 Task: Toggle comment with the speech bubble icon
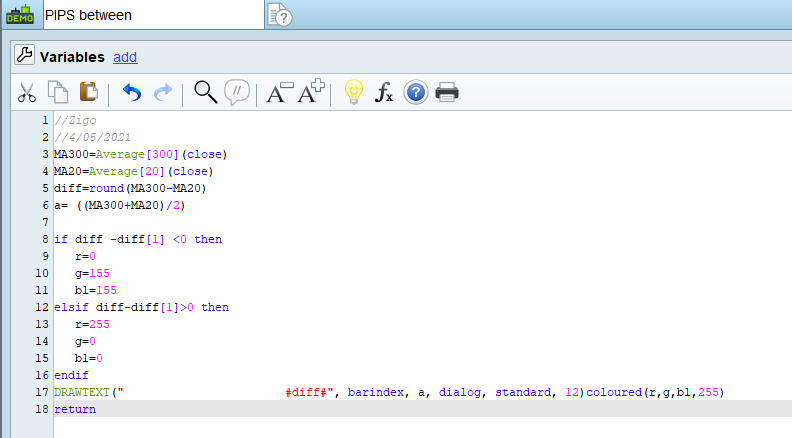[x=237, y=92]
